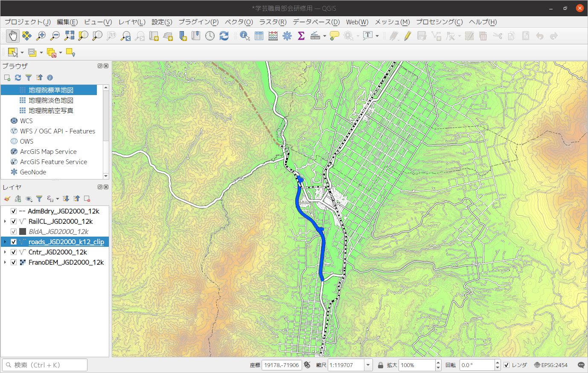Open the プロジェクト menu
Viewport: 588px width, 373px height.
(28, 22)
